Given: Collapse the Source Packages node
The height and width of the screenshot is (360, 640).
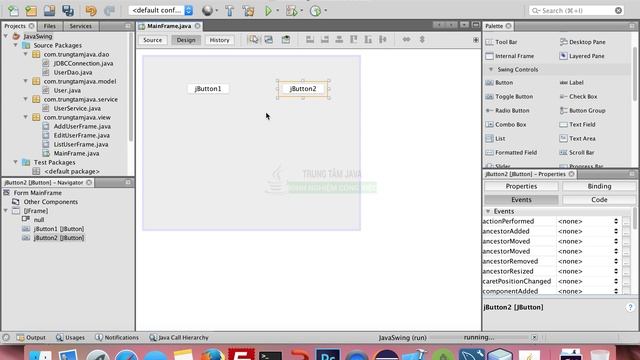Looking at the screenshot, I should (x=16, y=45).
